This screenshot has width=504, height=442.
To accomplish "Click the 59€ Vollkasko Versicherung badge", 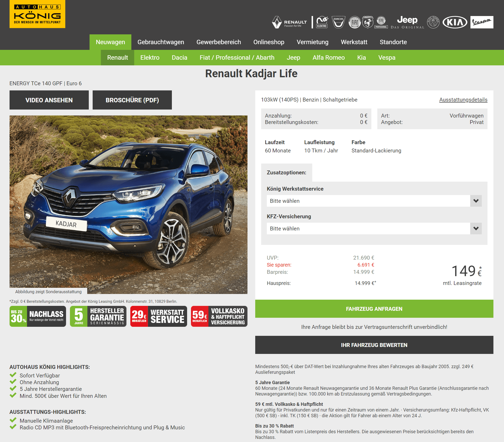I will coord(219,316).
